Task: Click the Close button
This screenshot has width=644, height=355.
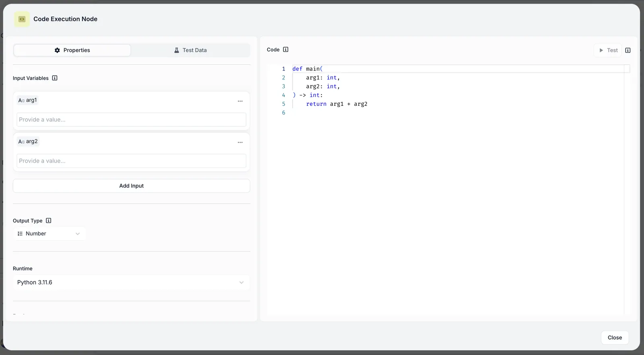Action: click(x=615, y=338)
